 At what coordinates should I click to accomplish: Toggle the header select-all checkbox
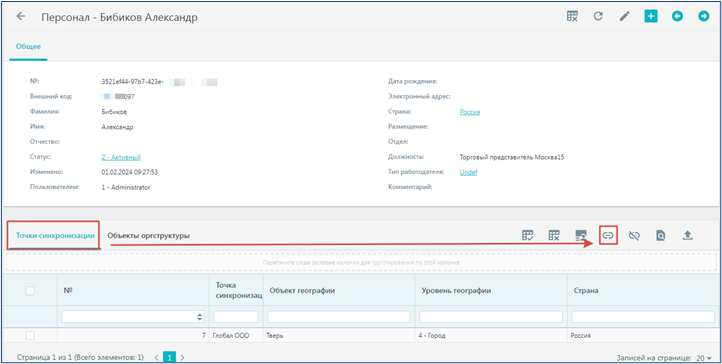pyautogui.click(x=30, y=290)
